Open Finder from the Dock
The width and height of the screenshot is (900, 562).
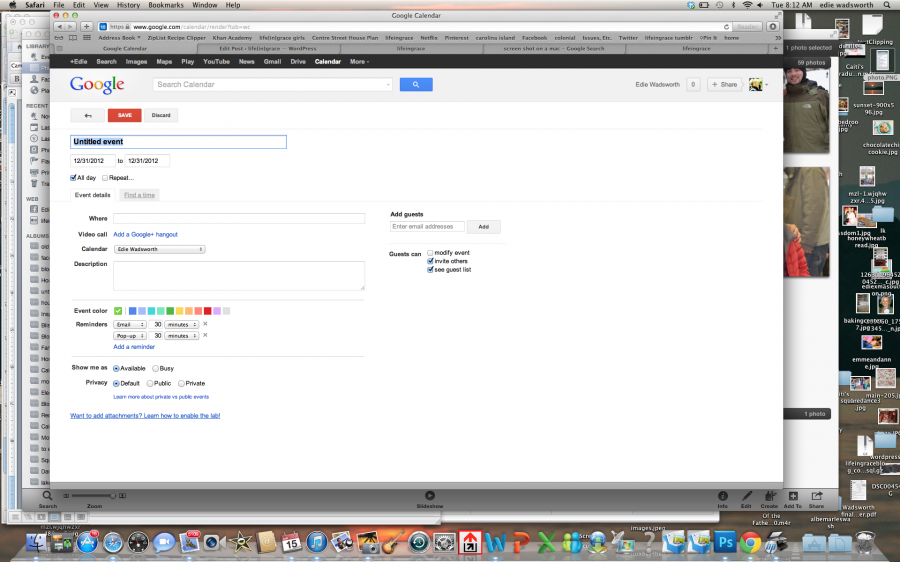[x=37, y=542]
